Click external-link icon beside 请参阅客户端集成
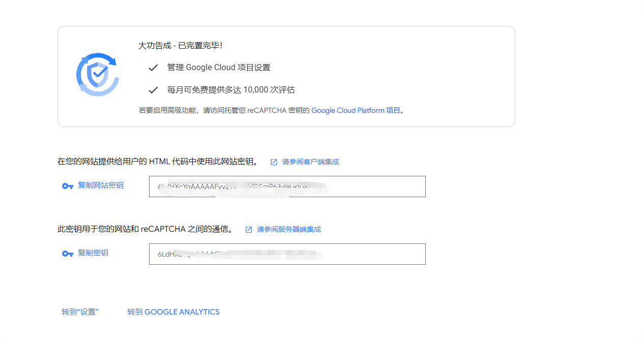This screenshot has width=644, height=342. point(274,162)
